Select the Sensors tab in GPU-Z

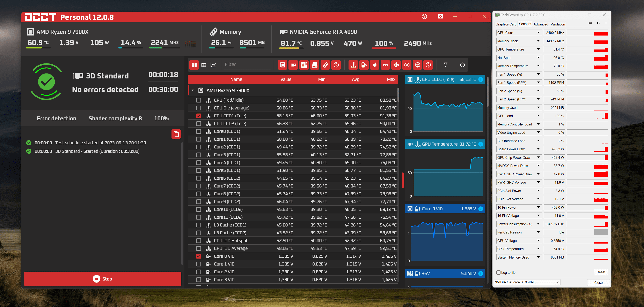(525, 24)
